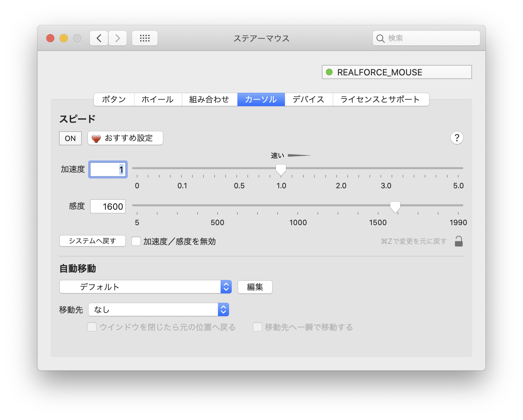Click the forward navigation arrow
Image resolution: width=523 pixels, height=420 pixels.
tap(118, 38)
